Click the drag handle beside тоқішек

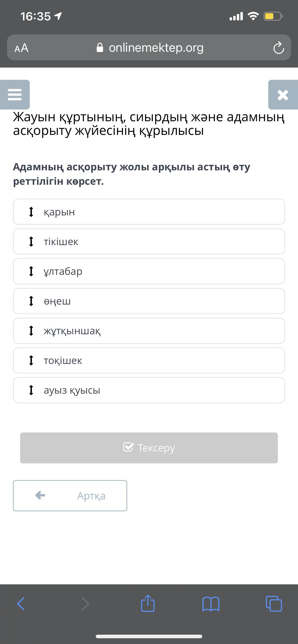click(x=31, y=361)
